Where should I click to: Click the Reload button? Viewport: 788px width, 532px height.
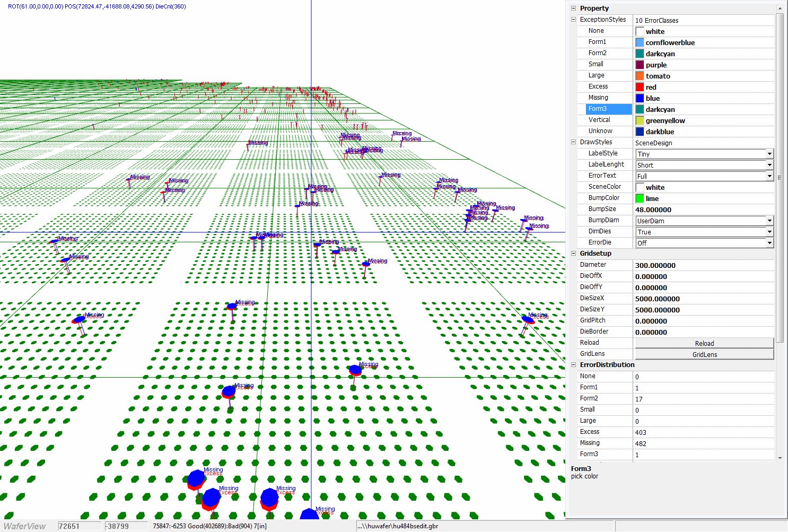(704, 343)
